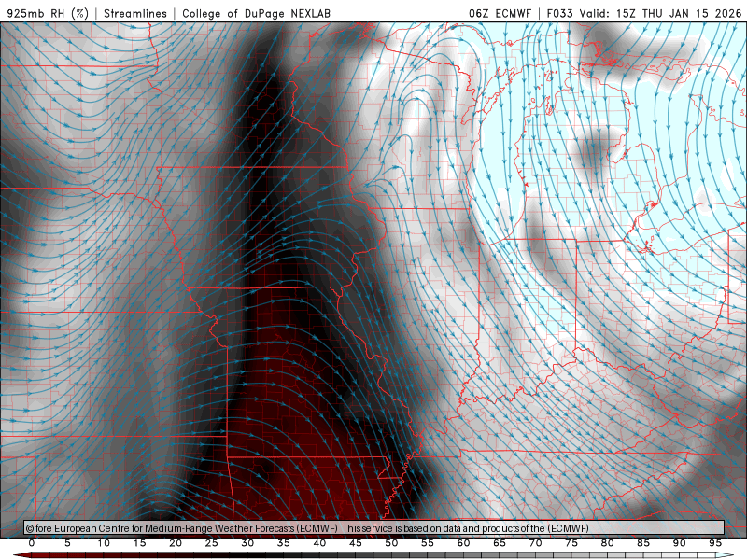The image size is (747, 560).
Task: Click the color scale label "60"
Action: click(463, 543)
